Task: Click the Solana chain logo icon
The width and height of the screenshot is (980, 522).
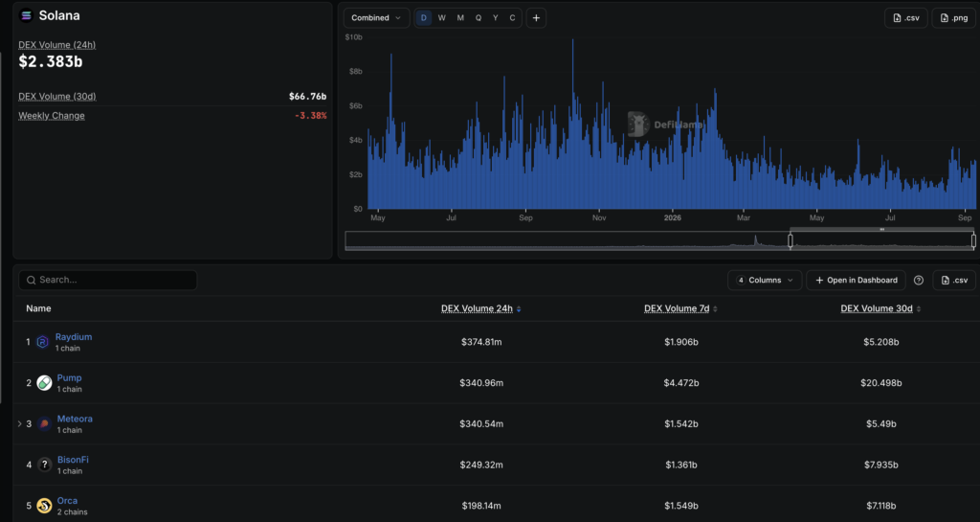Action: [x=26, y=15]
